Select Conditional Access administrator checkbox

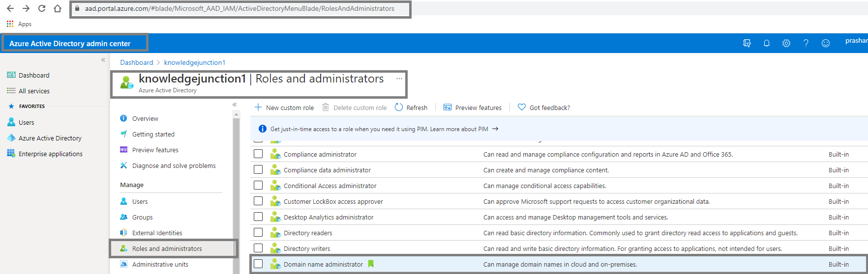coord(258,185)
